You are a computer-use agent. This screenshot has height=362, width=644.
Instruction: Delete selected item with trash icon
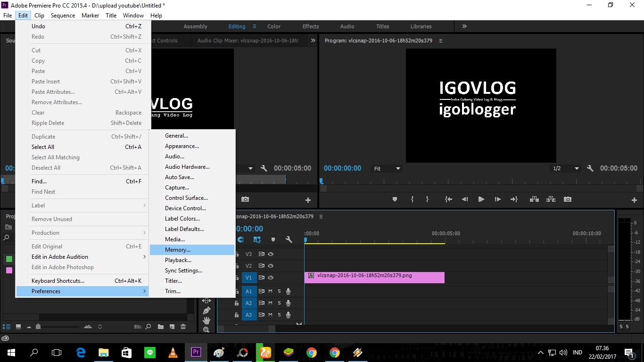click(183, 327)
